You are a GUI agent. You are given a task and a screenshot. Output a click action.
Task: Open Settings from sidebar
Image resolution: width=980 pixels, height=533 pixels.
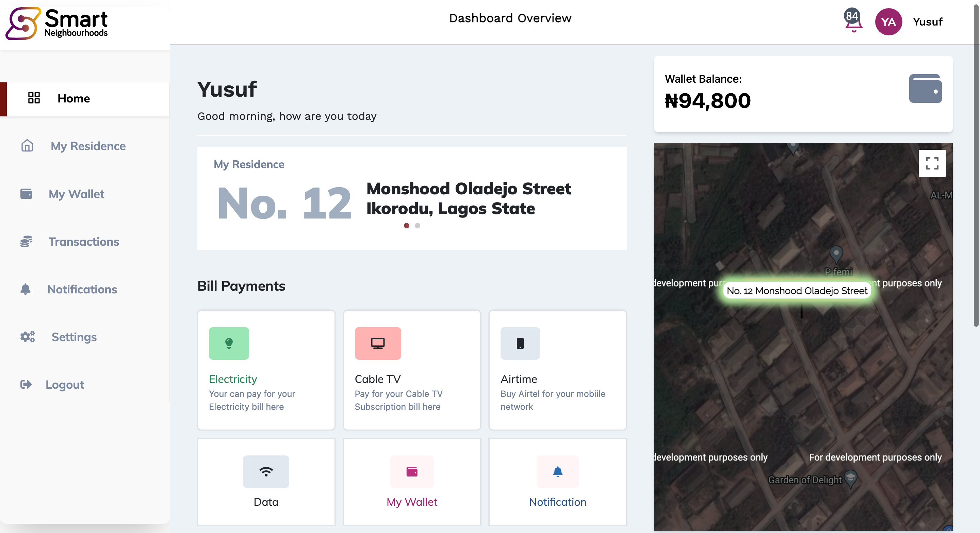tap(74, 337)
